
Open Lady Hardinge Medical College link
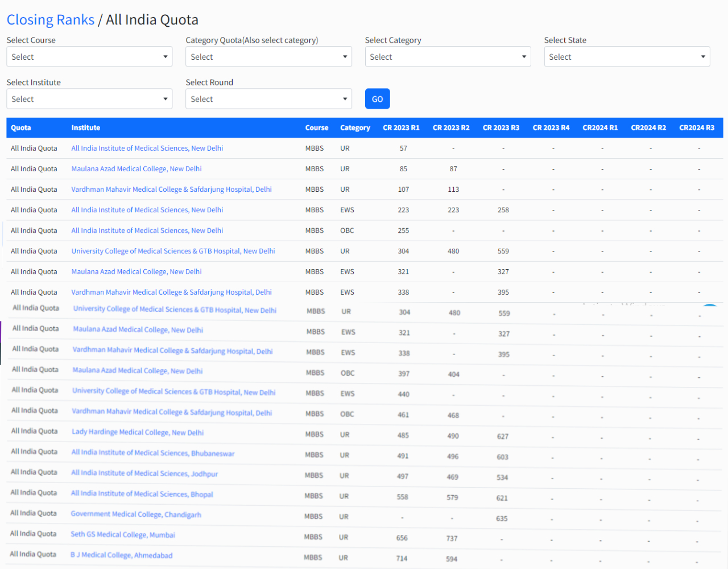point(138,432)
